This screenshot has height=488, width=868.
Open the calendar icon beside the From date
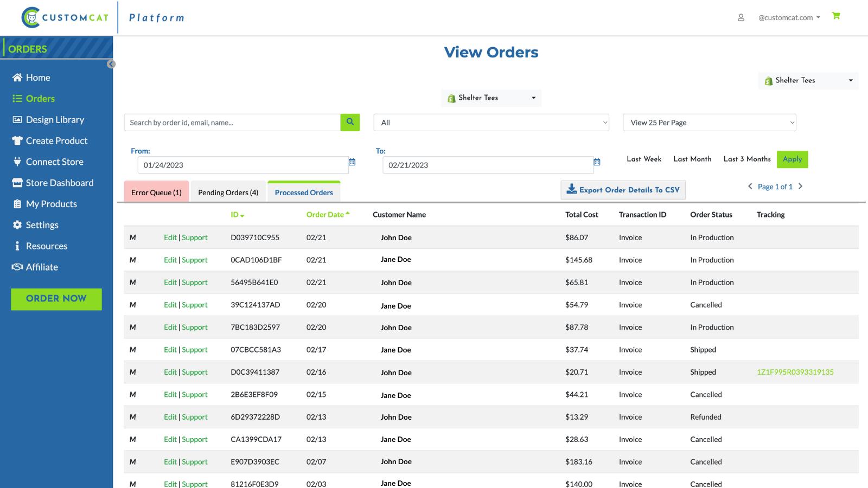click(352, 162)
